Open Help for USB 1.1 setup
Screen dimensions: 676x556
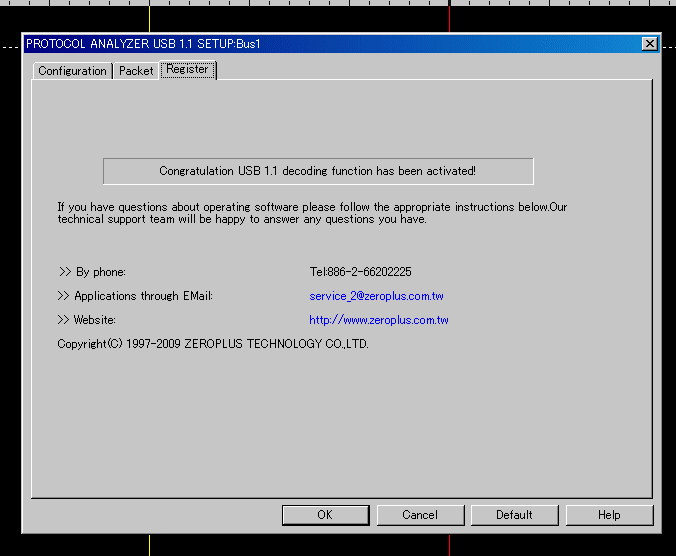(610, 515)
